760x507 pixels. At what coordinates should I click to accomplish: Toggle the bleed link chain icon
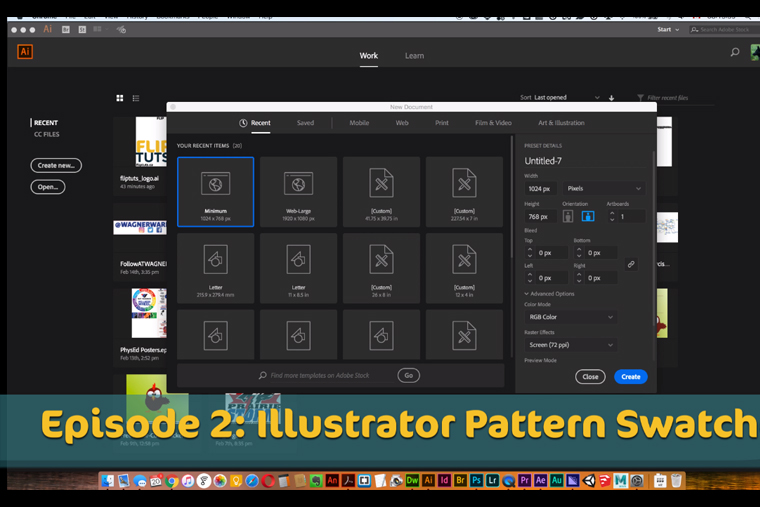point(631,264)
